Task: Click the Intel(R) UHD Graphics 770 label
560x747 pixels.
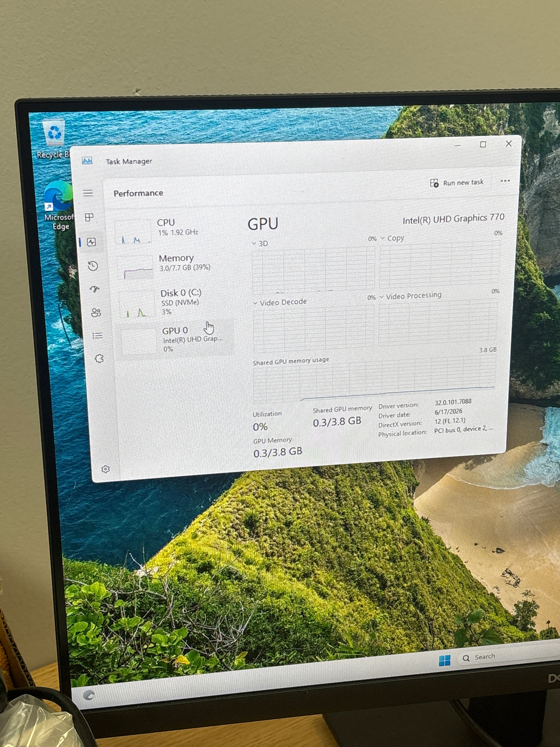Action: click(453, 218)
